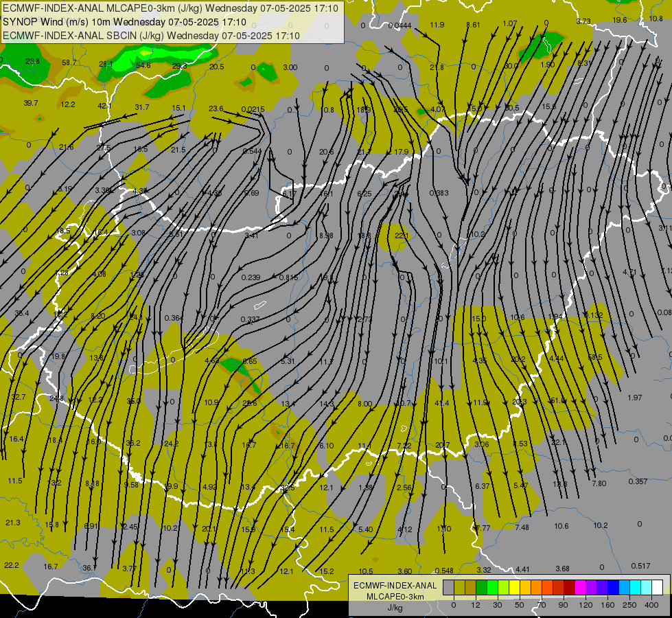Image resolution: width=672 pixels, height=618 pixels.
Task: Pick the dark green legend swatch after 12
Action: [x=481, y=588]
